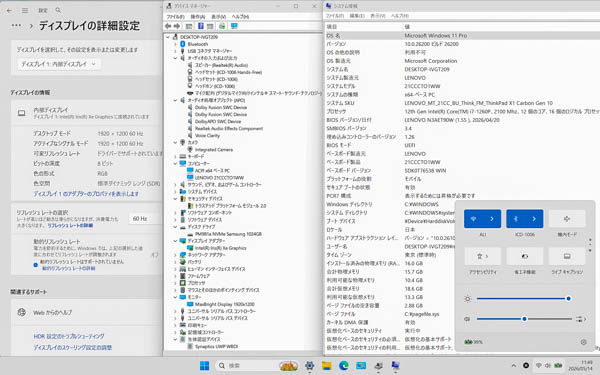Expand the USB コネクタ マネージャー node

pyautogui.click(x=175, y=51)
